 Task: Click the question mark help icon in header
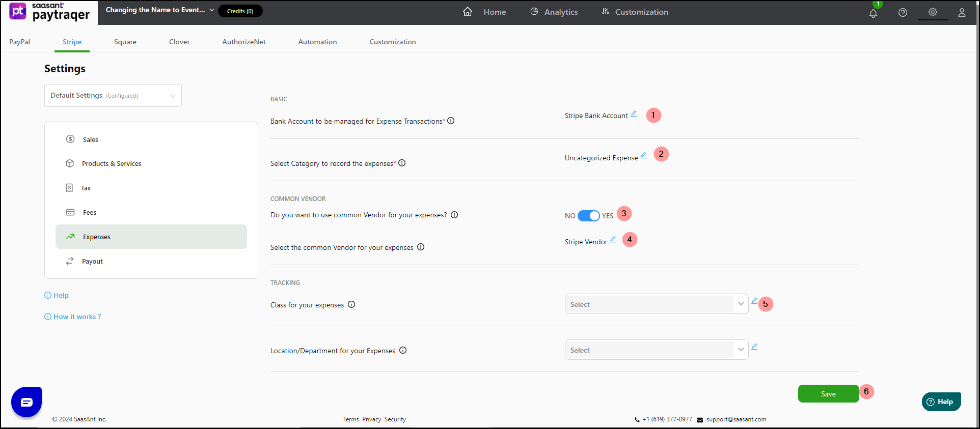(903, 13)
